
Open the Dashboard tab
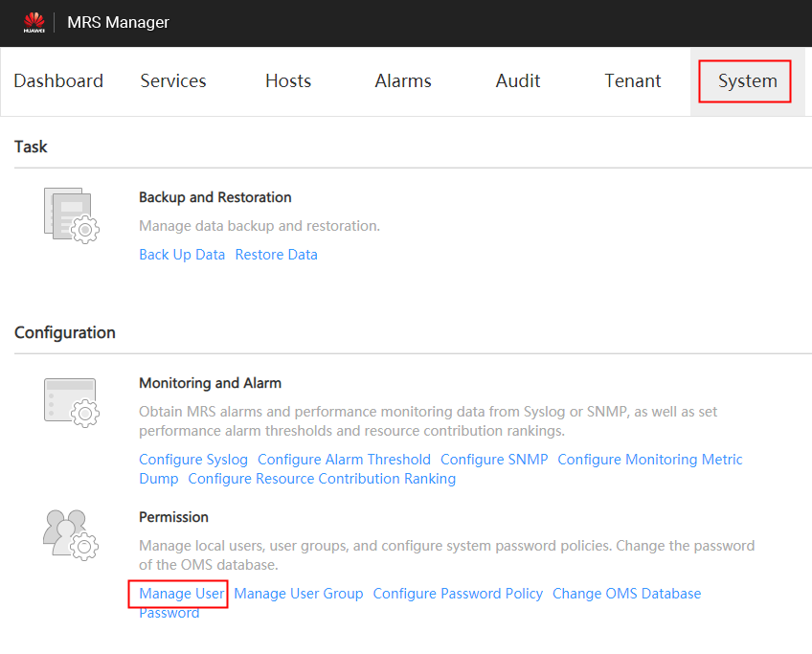point(58,80)
